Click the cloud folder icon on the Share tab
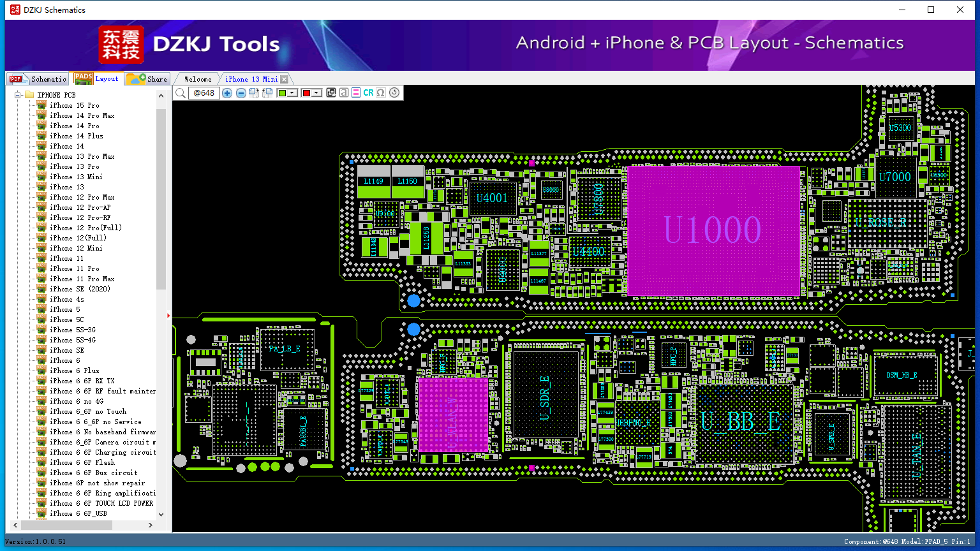980x551 pixels. (x=135, y=78)
